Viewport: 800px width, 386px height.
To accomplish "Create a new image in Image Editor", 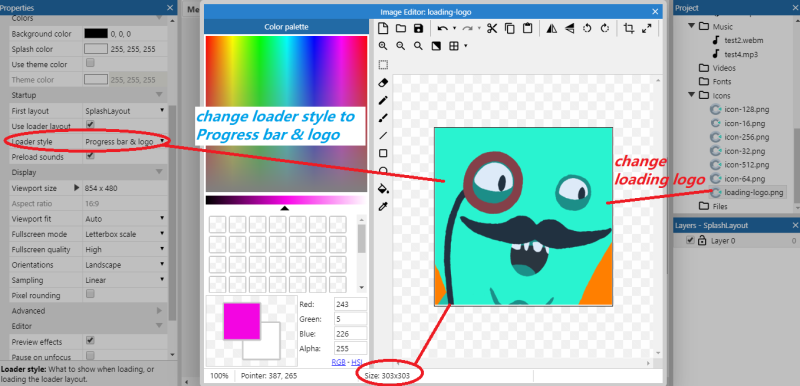I will (x=383, y=28).
